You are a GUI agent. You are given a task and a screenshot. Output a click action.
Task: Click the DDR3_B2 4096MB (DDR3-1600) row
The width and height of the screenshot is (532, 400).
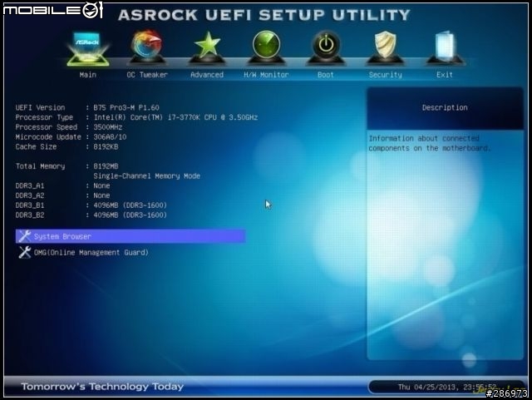[x=91, y=215]
